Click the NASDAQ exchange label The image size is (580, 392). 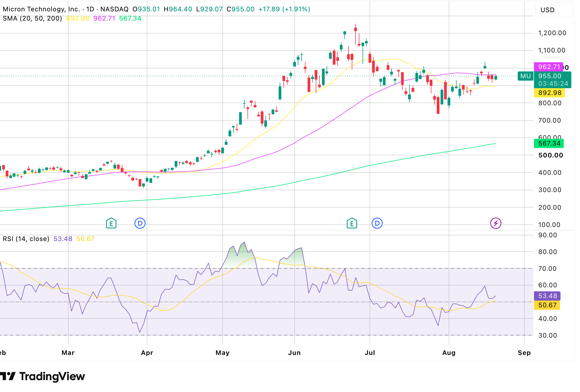(114, 9)
